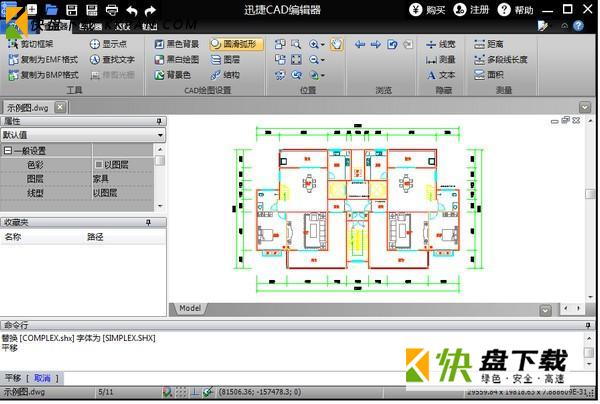Print the drawing using printer icon
This screenshot has width=600, height=404.
[112, 10]
